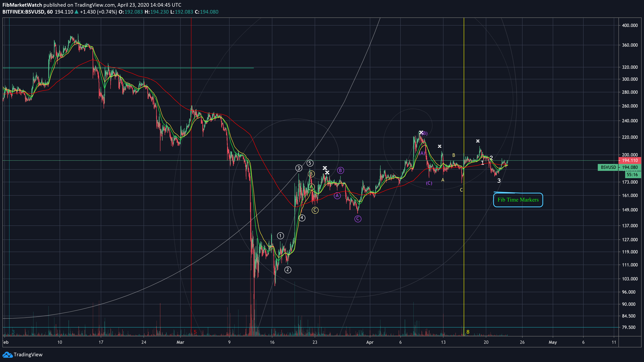The image size is (644, 362).
Task: Click the 220.000 price axis label
Action: click(630, 137)
